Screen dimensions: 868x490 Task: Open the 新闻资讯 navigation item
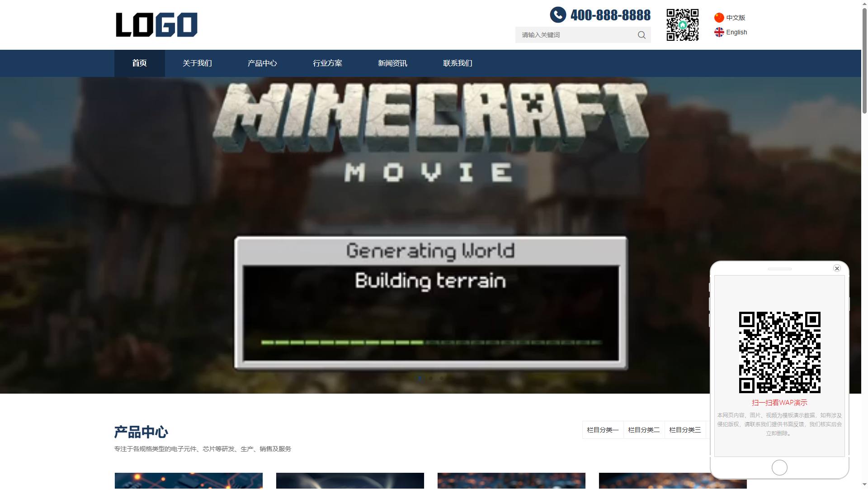coord(392,63)
